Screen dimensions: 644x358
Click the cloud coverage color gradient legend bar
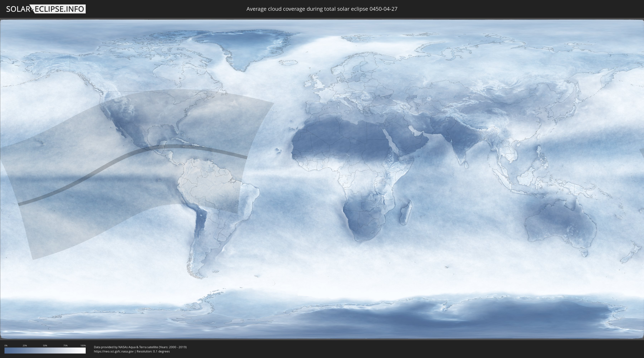click(45, 350)
